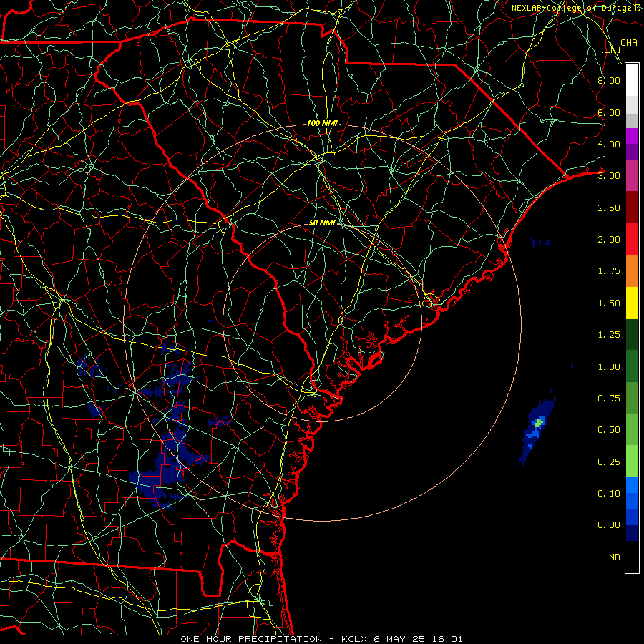
Task: Click the 0.50 legend value
Action: (609, 430)
